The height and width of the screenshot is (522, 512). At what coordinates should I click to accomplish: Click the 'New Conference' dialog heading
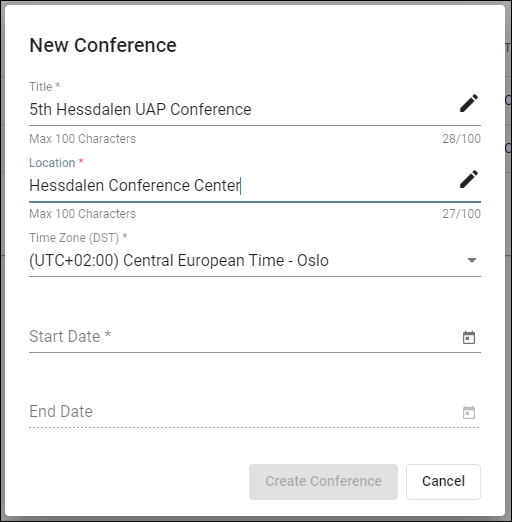[x=103, y=45]
